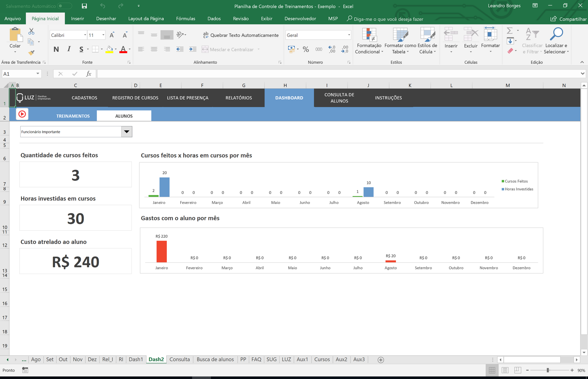Viewport: 588px width, 379px height.
Task: Open the Fórmulas ribbon tab
Action: tap(185, 19)
